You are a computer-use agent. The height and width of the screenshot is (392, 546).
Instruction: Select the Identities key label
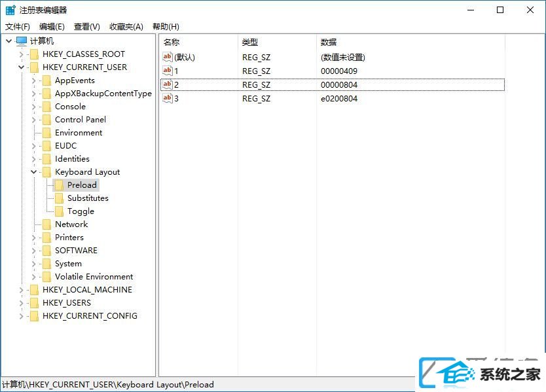coord(72,159)
